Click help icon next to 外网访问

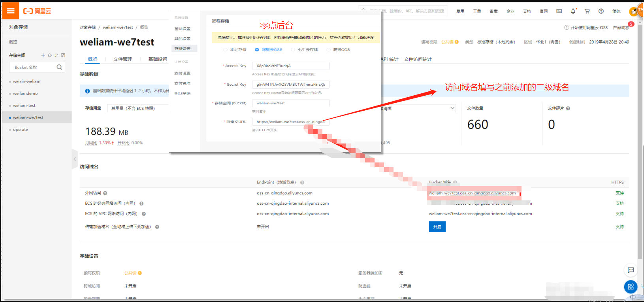(x=105, y=193)
